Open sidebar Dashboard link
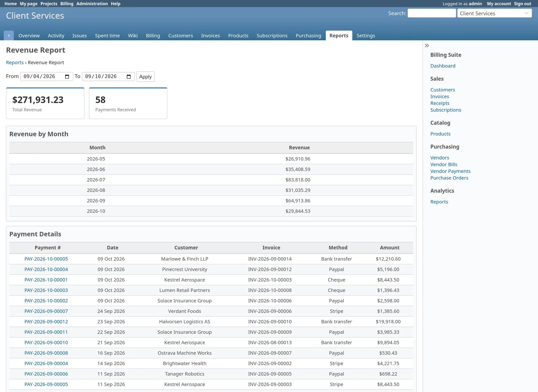Image resolution: width=538 pixels, height=392 pixels. click(443, 66)
